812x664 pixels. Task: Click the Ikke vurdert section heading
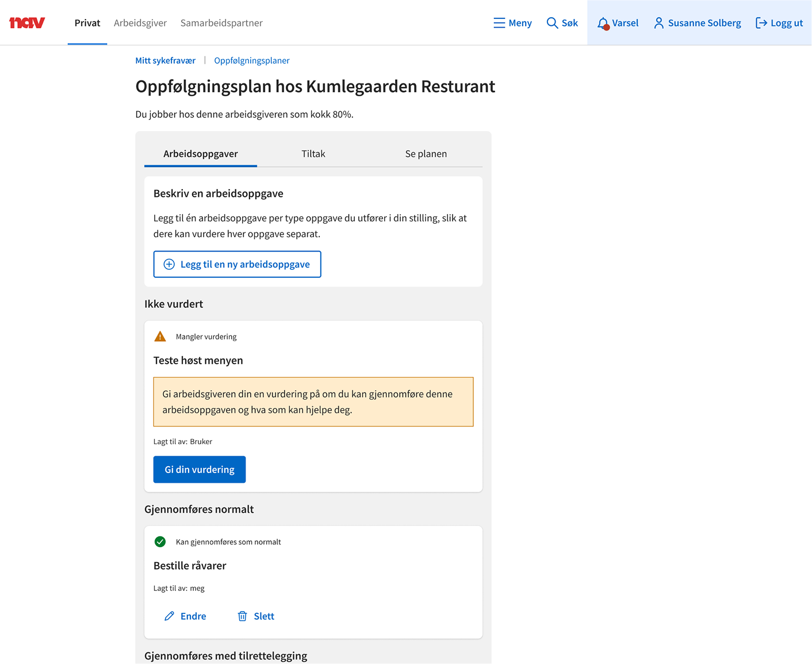point(174,304)
